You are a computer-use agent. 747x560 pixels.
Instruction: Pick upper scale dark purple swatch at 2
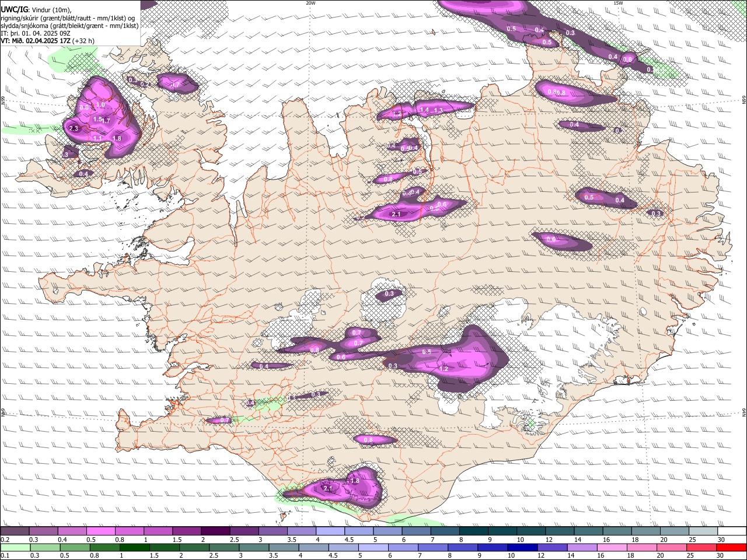215,531
